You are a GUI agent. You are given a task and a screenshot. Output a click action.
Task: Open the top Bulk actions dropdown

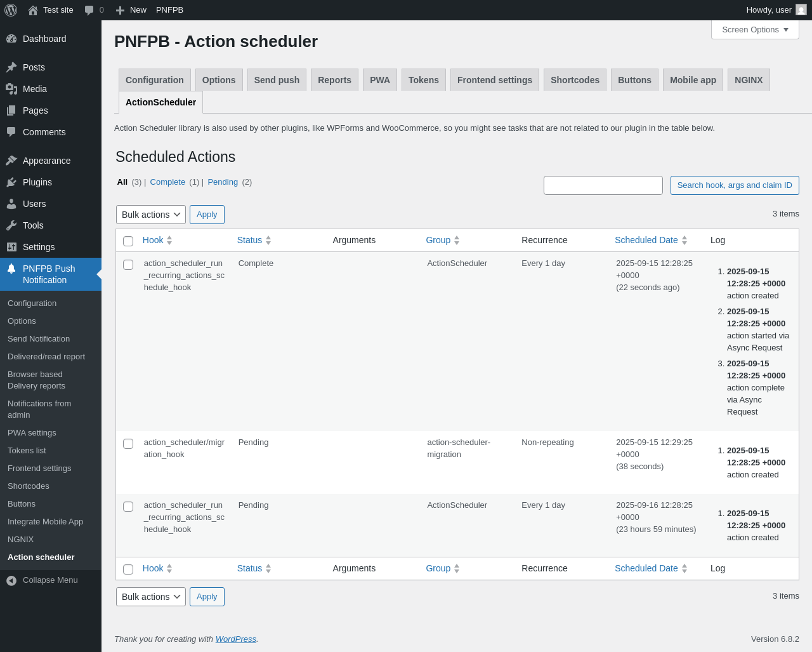(151, 215)
